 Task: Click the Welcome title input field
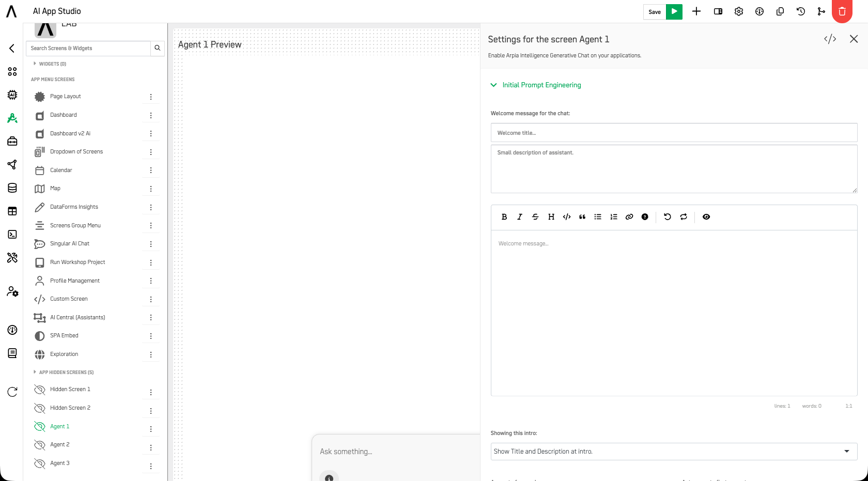pyautogui.click(x=674, y=133)
